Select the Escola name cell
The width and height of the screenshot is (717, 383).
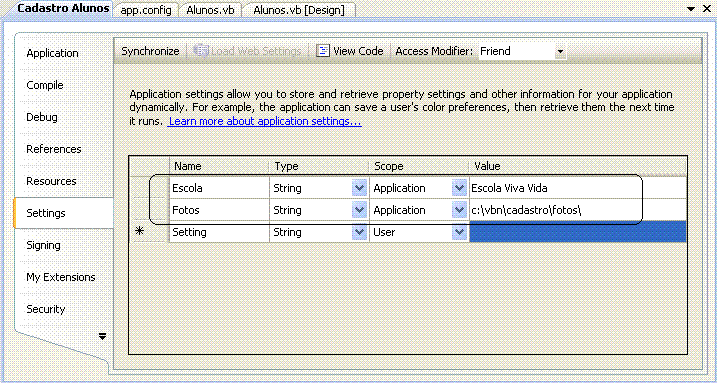coord(219,188)
